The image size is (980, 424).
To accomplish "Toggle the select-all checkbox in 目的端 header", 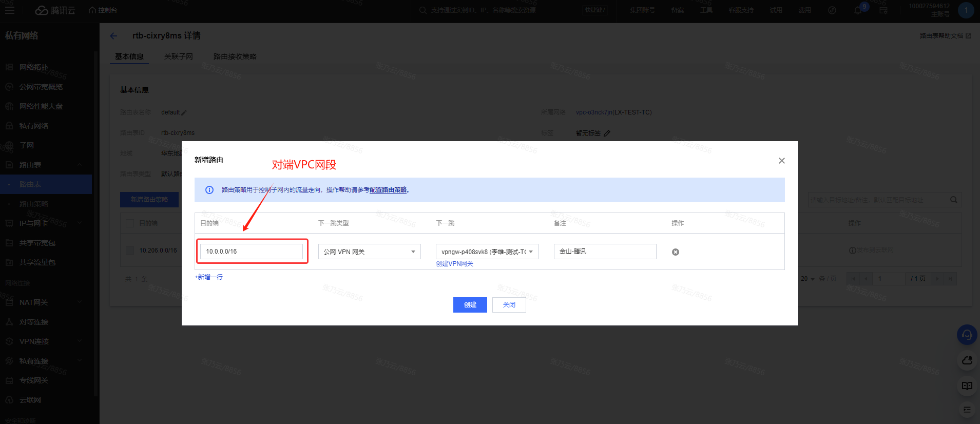I will point(130,223).
